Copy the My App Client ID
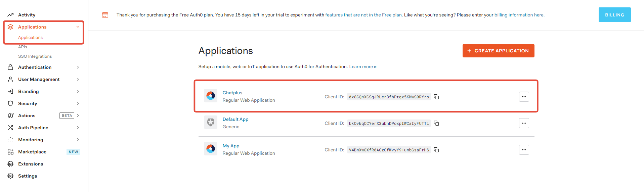 (x=436, y=150)
